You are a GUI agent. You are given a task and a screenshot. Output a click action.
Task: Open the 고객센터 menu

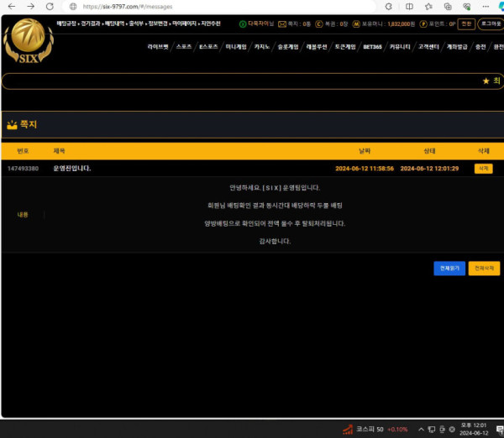[x=428, y=47]
